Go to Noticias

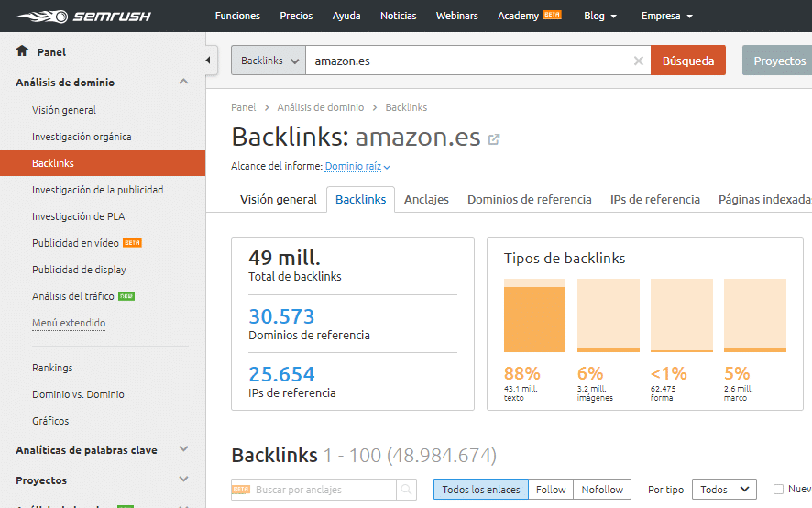[399, 17]
